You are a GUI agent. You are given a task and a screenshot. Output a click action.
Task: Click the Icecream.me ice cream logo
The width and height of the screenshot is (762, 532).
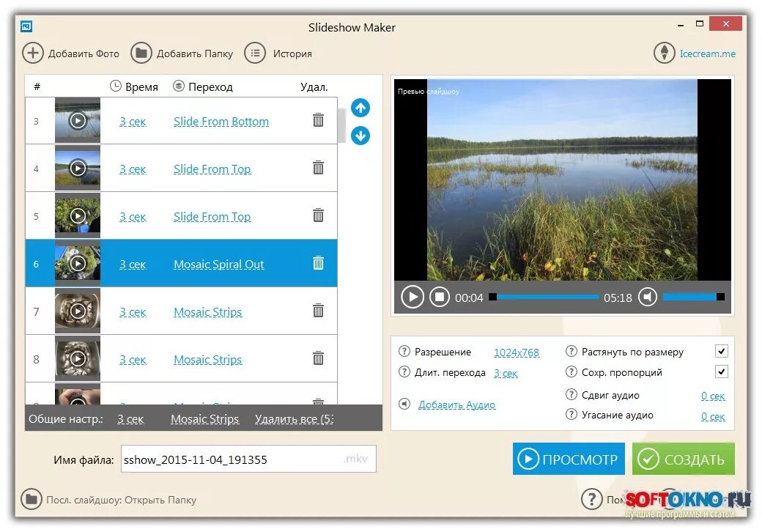click(x=665, y=53)
